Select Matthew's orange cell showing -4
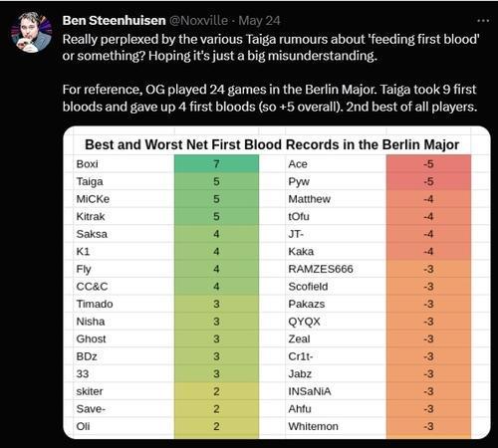This screenshot has height=448, width=498. pos(428,199)
